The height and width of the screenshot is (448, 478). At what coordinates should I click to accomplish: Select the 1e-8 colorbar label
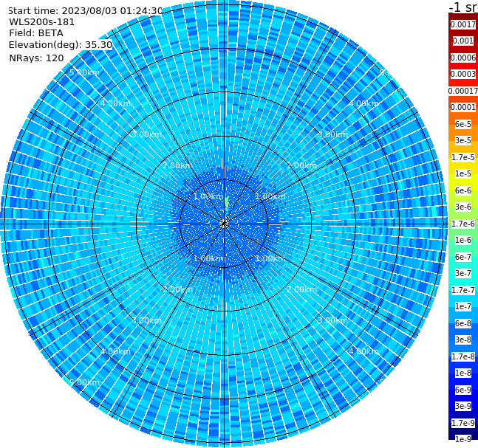463,373
